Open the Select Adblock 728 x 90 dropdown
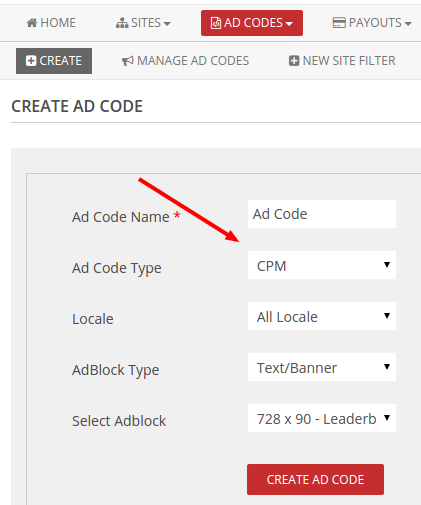This screenshot has width=421, height=505. (x=322, y=418)
